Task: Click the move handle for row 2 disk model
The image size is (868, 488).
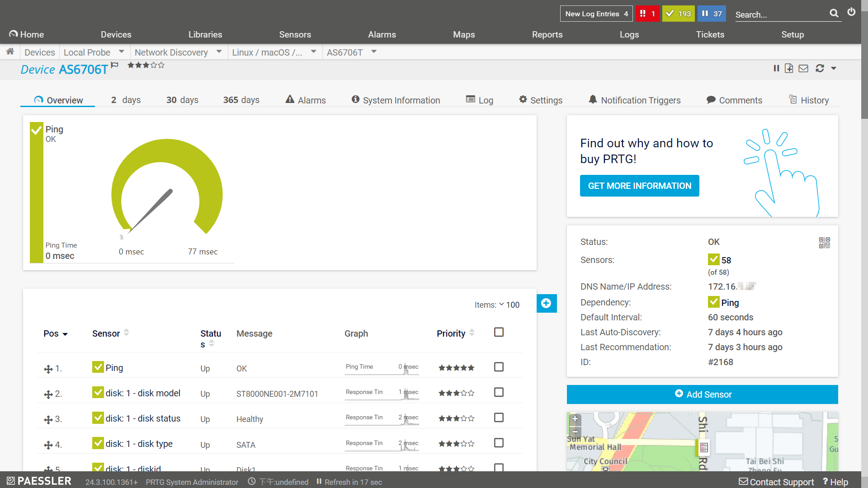Action: [48, 394]
